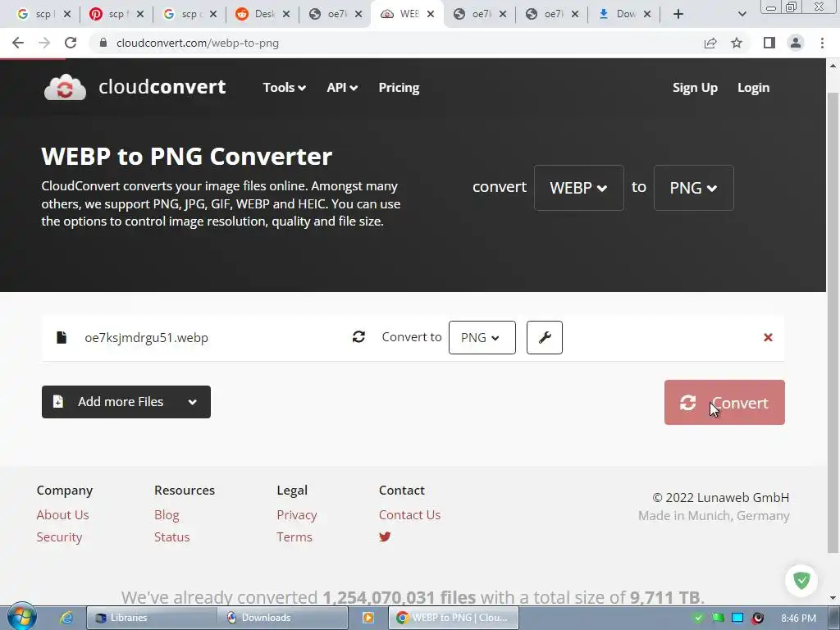This screenshot has height=630, width=840.
Task: Open the About Us link
Action: point(62,515)
